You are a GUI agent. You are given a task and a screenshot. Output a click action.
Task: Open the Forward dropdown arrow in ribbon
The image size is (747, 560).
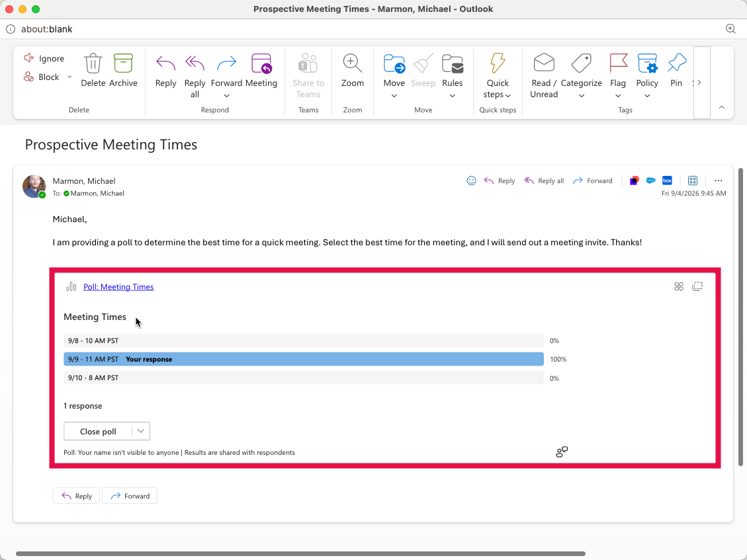pos(227,96)
